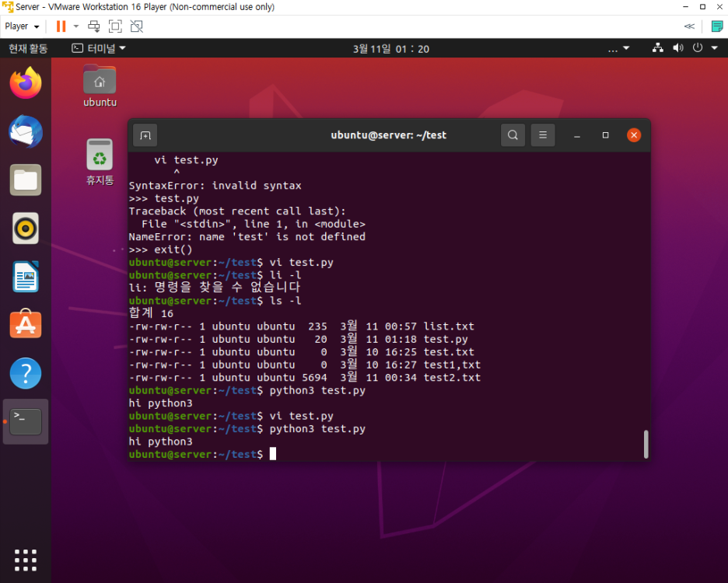Image resolution: width=728 pixels, height=583 pixels.
Task: Click the volume speaker icon in top bar
Action: click(x=678, y=48)
